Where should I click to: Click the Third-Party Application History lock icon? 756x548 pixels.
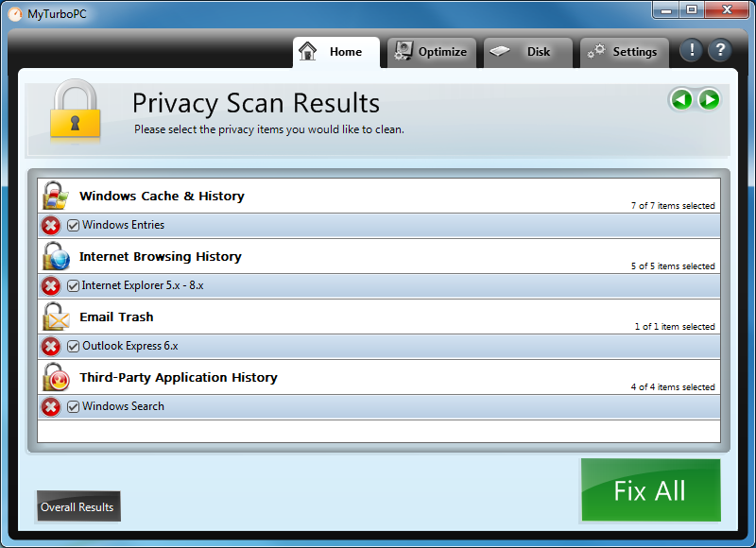pos(56,377)
